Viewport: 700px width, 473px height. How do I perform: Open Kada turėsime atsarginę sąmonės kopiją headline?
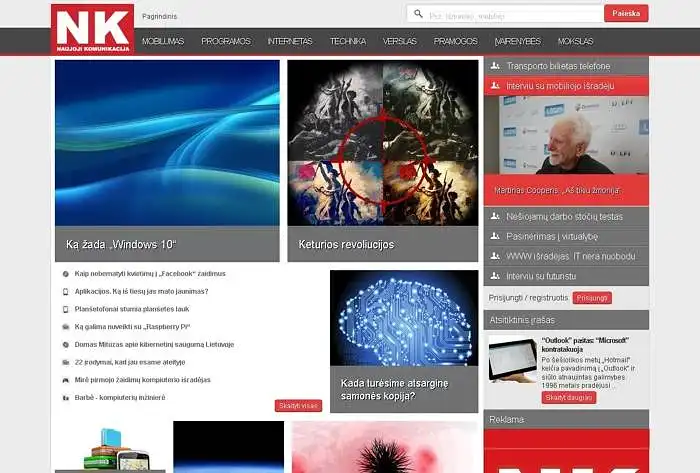click(x=394, y=390)
